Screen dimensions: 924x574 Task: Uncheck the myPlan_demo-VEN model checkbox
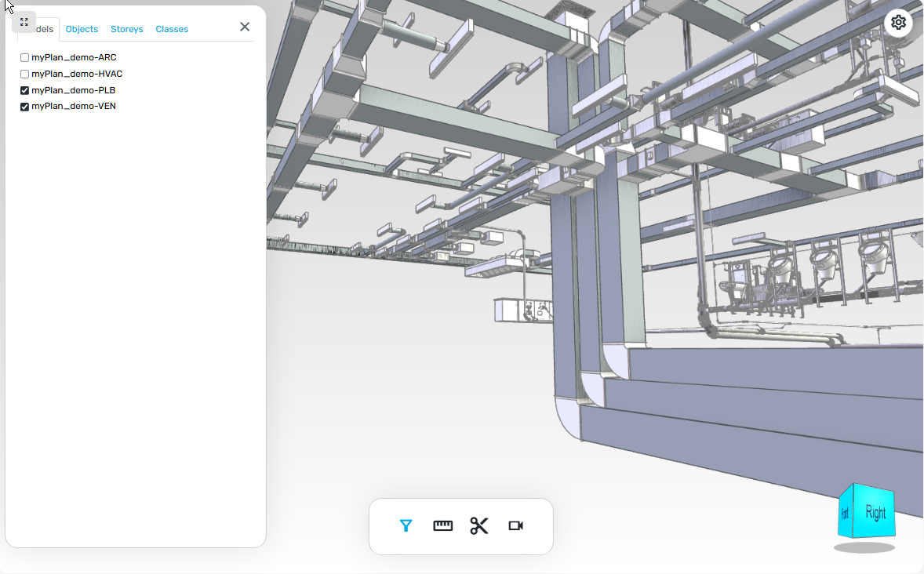tap(25, 107)
